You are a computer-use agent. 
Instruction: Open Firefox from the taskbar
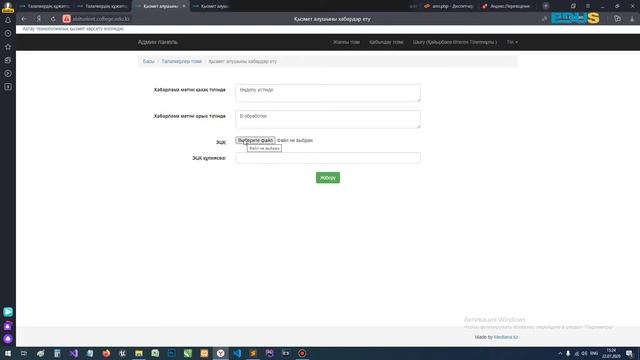[106, 353]
